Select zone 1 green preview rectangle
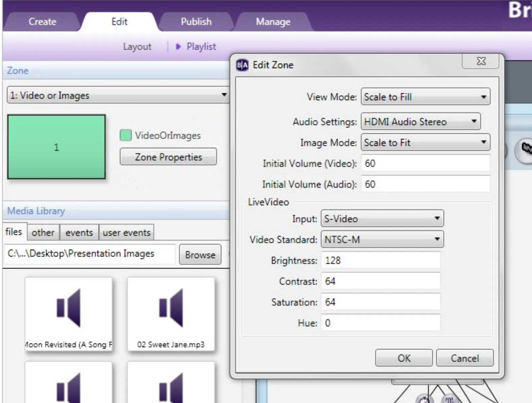 coord(57,147)
